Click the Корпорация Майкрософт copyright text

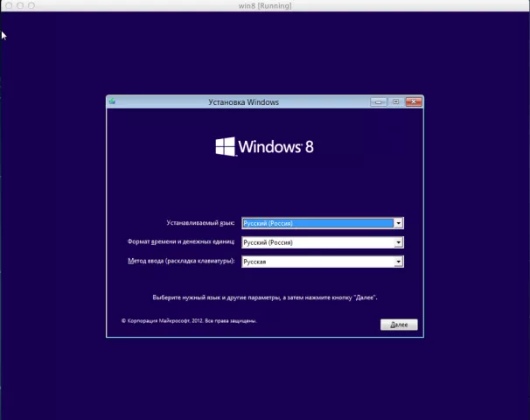click(x=189, y=320)
